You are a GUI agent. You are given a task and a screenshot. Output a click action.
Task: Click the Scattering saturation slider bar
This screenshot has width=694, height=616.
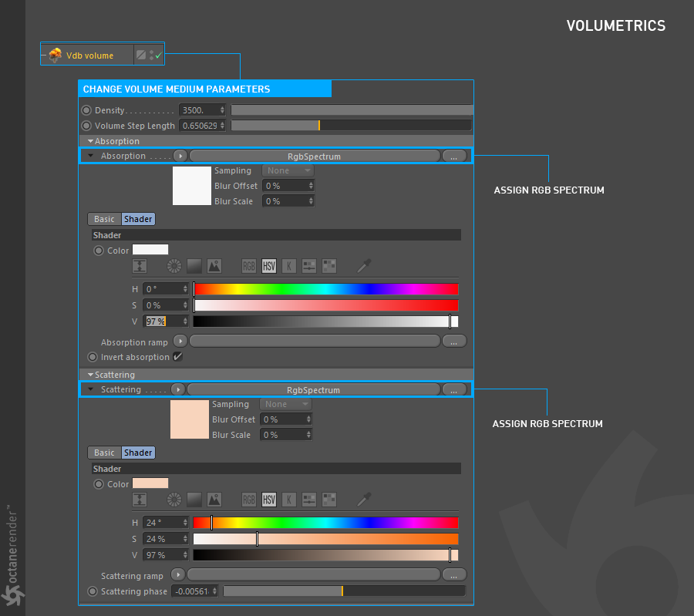pos(325,539)
